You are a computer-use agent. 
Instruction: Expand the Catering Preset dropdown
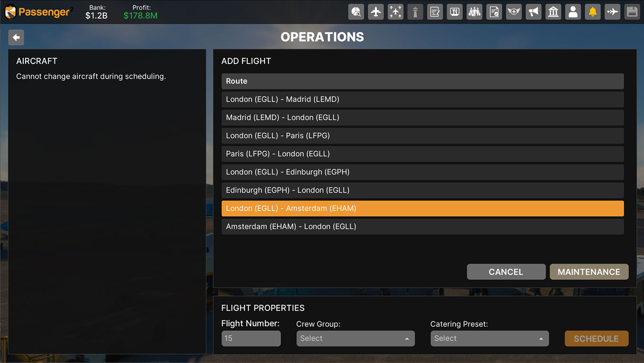(489, 338)
